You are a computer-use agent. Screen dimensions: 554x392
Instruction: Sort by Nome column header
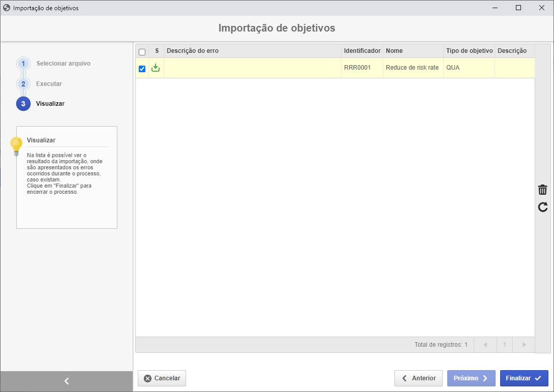point(413,51)
